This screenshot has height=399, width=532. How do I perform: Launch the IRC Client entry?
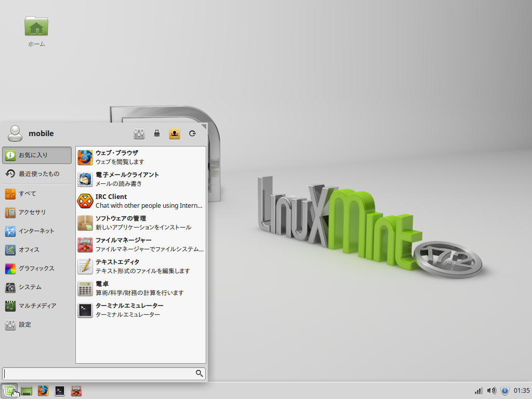click(x=141, y=201)
